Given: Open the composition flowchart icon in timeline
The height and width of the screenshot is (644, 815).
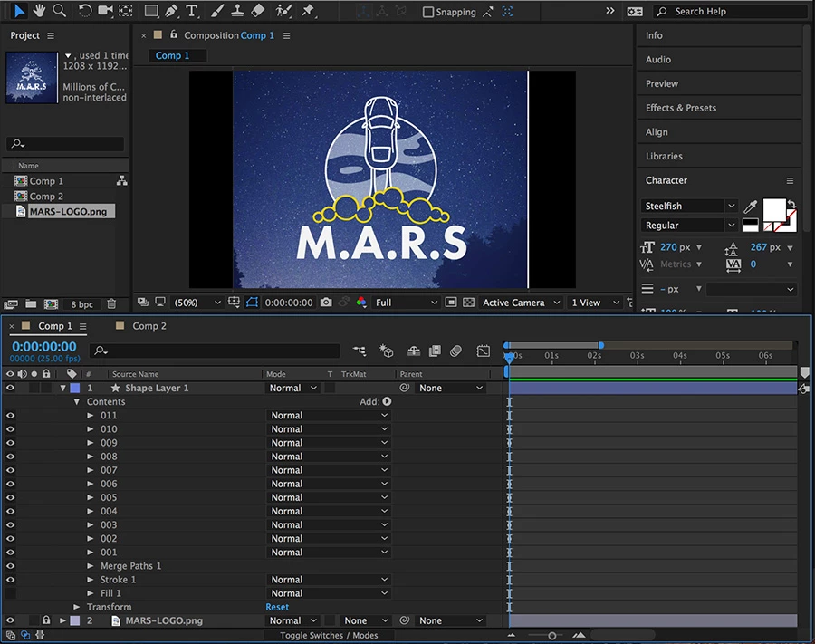Looking at the screenshot, I should (360, 351).
